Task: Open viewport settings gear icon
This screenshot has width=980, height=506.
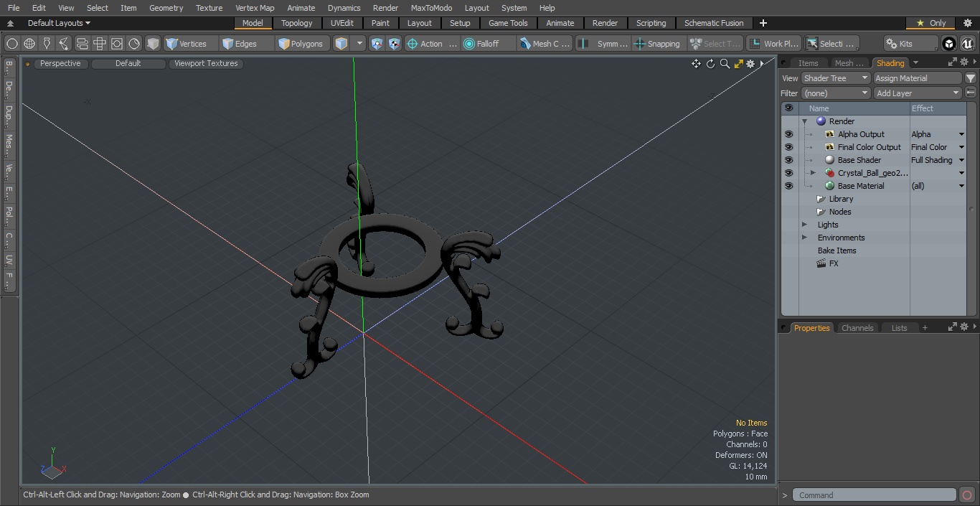Action: point(750,64)
